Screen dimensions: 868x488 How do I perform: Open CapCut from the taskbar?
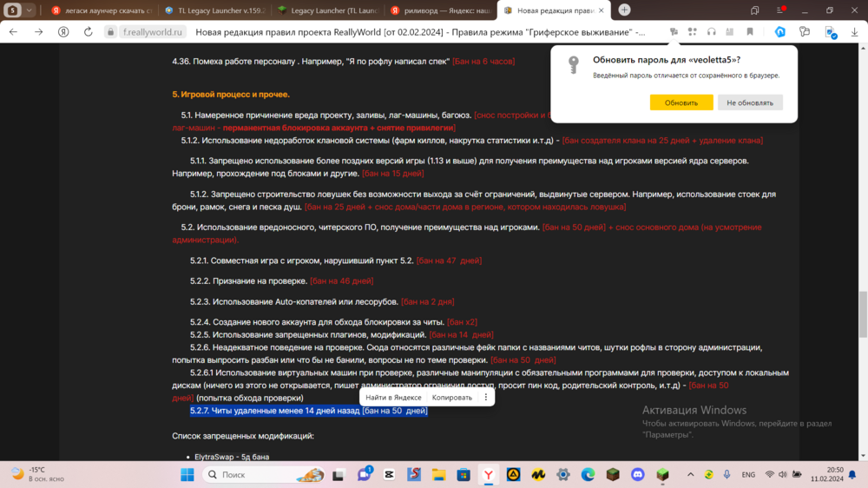pyautogui.click(x=389, y=475)
